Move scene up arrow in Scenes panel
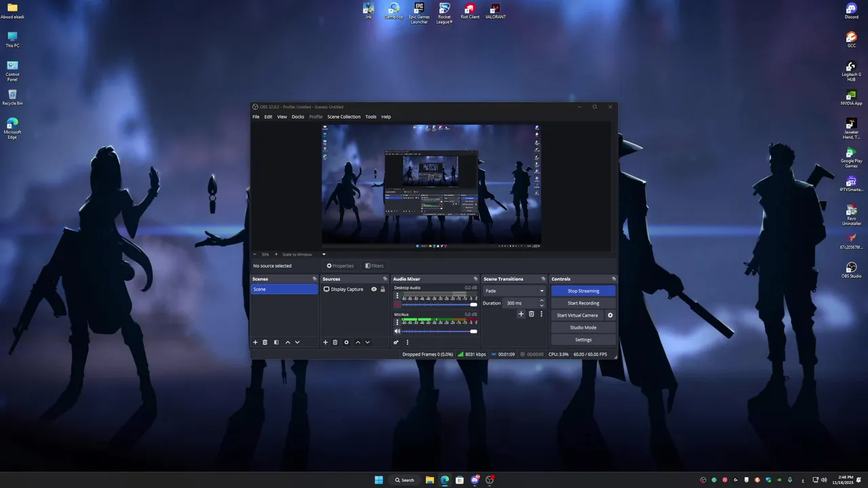 click(x=288, y=342)
